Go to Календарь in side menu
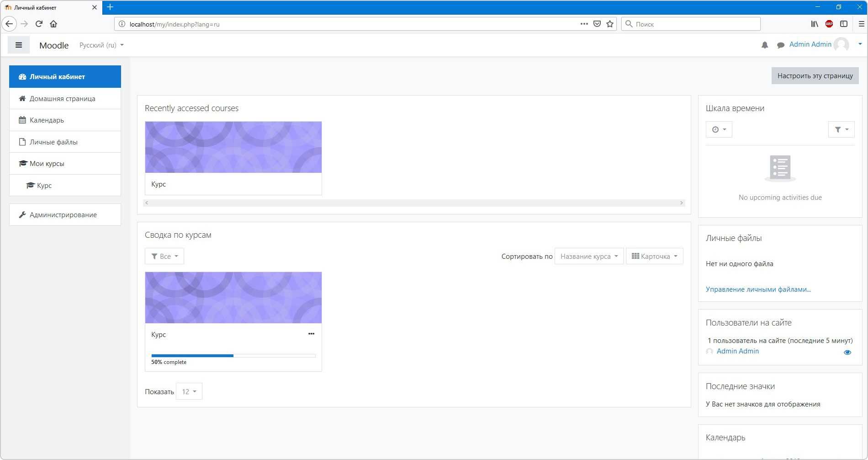This screenshot has height=460, width=868. point(47,120)
